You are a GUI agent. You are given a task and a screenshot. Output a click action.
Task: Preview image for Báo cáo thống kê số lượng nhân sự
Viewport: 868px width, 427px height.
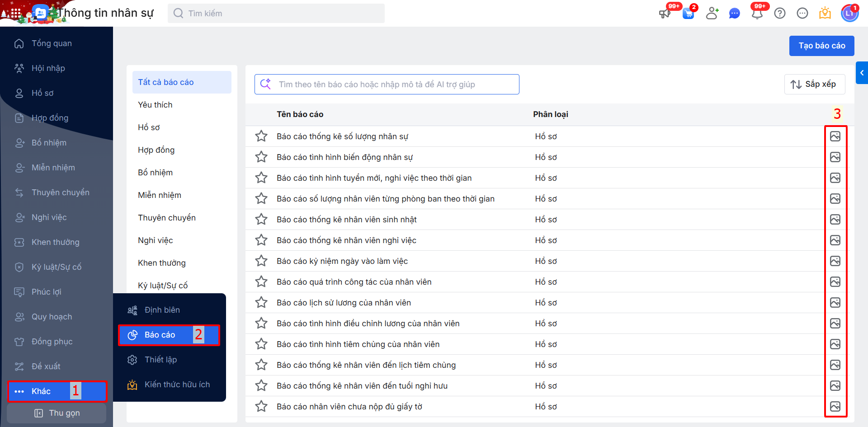pos(835,136)
